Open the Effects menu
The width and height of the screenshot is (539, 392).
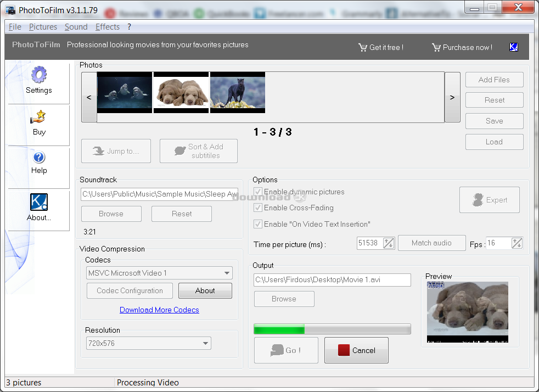(x=108, y=27)
